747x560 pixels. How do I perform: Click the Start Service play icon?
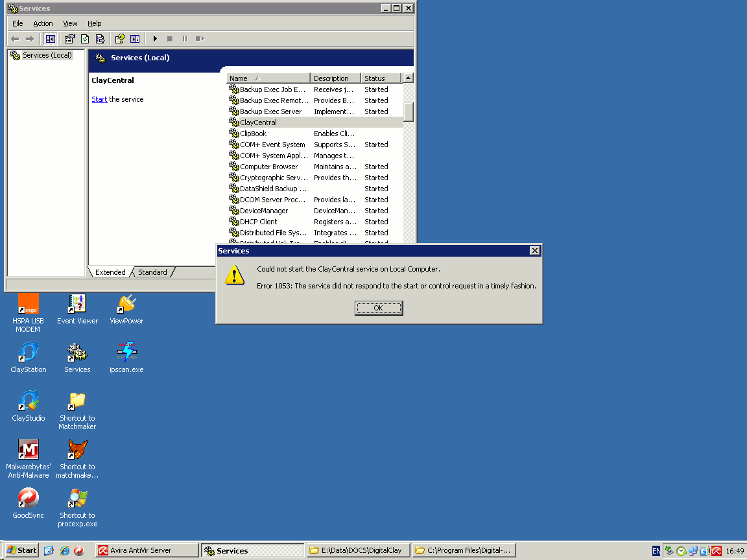click(155, 39)
